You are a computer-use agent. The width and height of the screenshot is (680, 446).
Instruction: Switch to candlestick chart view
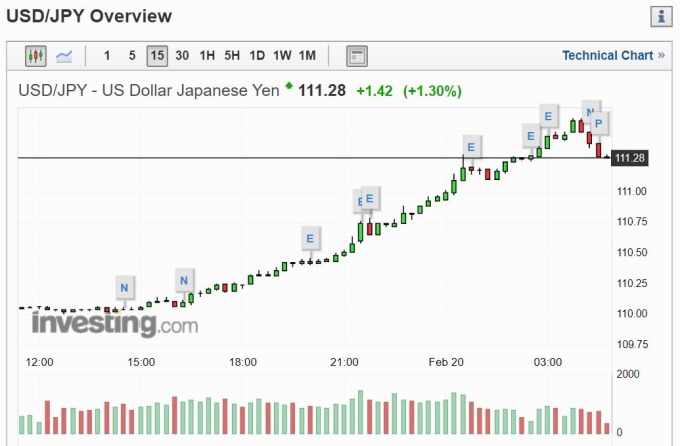36,56
